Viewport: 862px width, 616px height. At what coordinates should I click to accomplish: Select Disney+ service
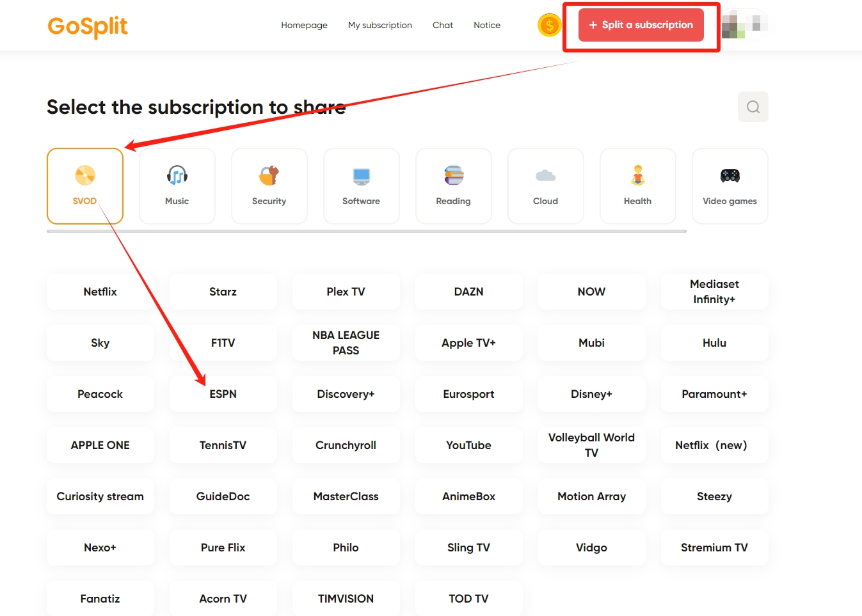click(592, 394)
